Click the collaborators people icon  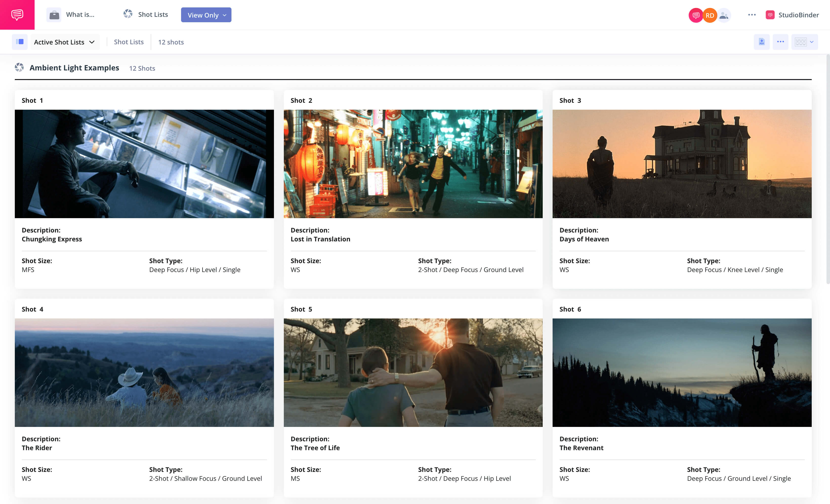tap(724, 15)
